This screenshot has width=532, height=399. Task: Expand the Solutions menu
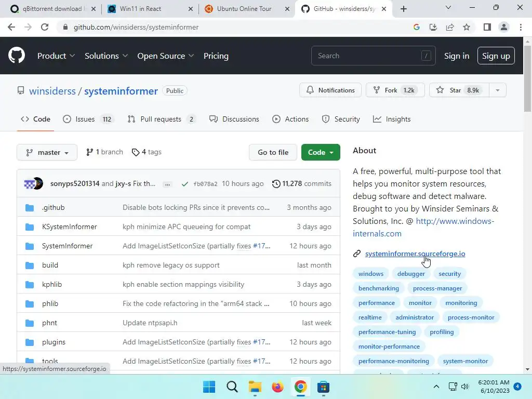106,56
